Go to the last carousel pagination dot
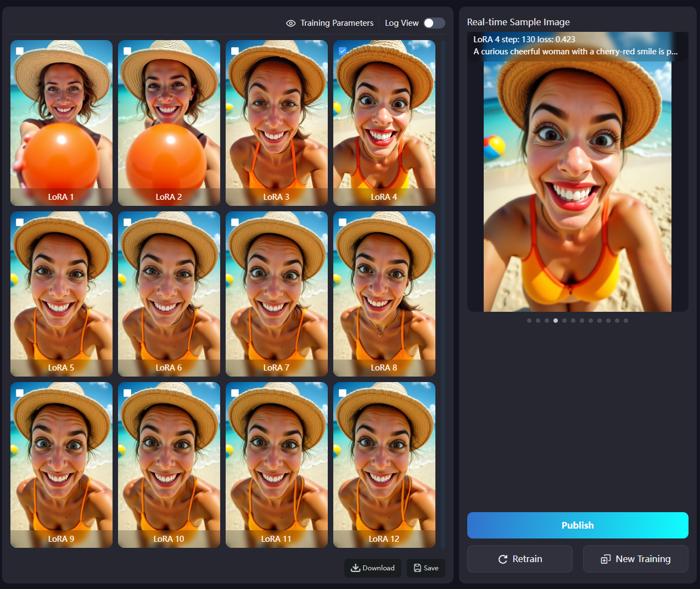 626,321
